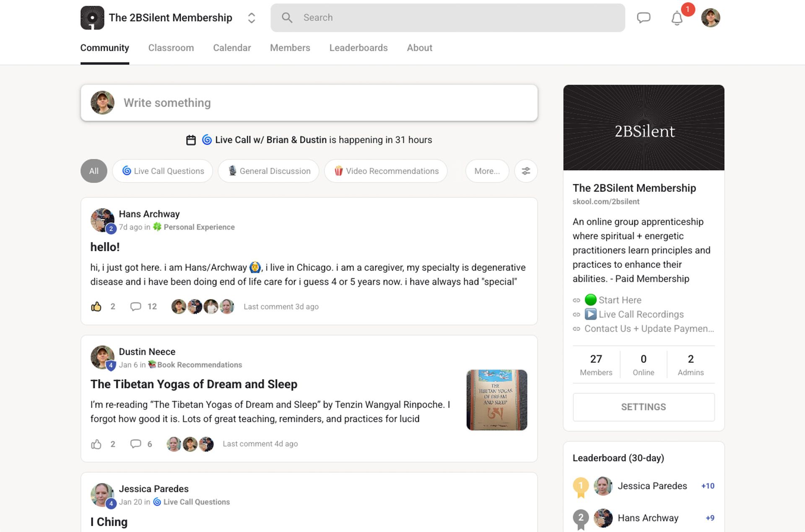Filter posts by General Discussion
805x532 pixels.
(269, 171)
